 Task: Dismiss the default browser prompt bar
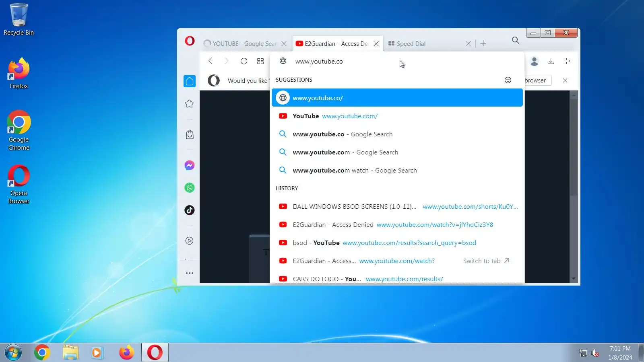565,80
